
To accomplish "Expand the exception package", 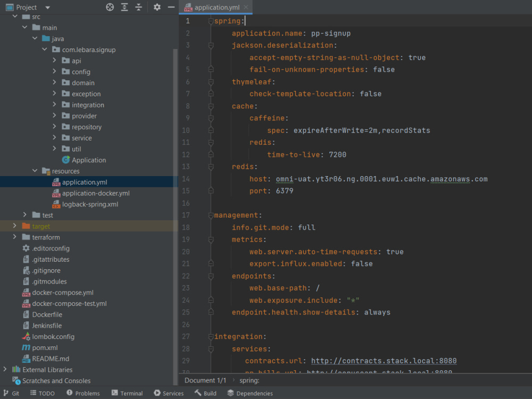I will (x=54, y=94).
